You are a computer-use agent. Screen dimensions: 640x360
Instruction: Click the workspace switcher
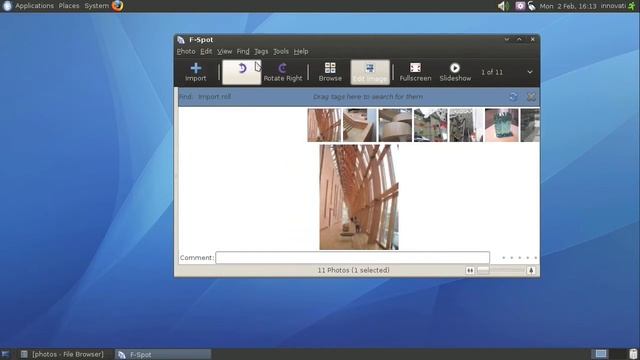click(x=608, y=354)
